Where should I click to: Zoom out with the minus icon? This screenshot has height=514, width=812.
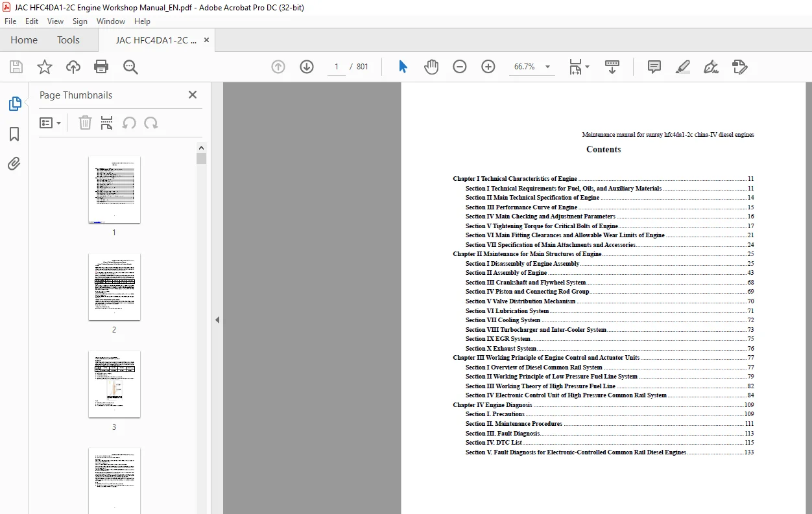pyautogui.click(x=460, y=67)
